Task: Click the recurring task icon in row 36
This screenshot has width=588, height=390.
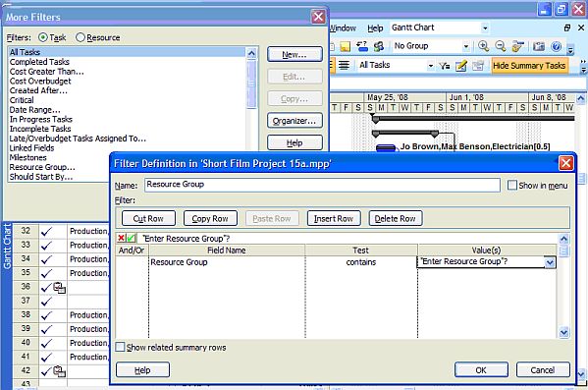Action: [59, 288]
